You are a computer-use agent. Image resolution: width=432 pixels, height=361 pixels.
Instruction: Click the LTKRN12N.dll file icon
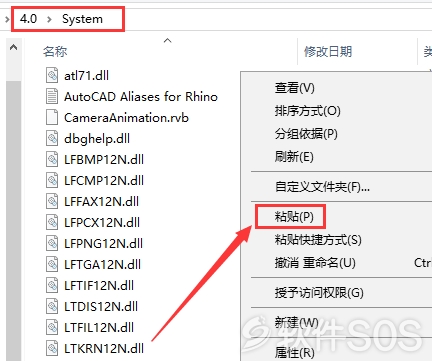(52, 348)
